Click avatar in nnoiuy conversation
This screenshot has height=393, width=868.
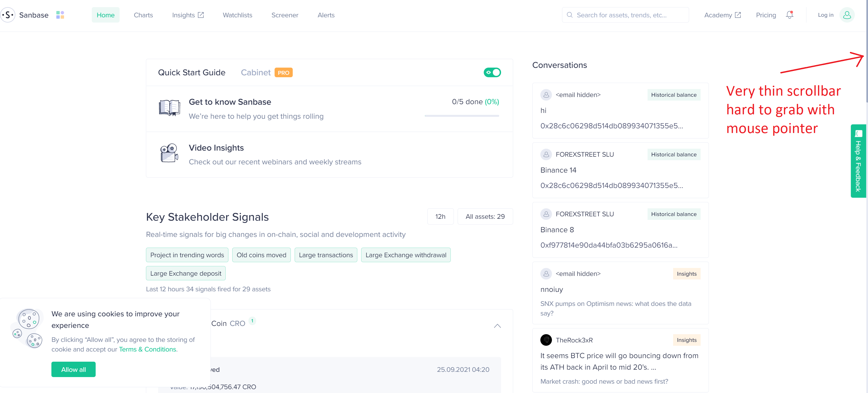pyautogui.click(x=546, y=274)
